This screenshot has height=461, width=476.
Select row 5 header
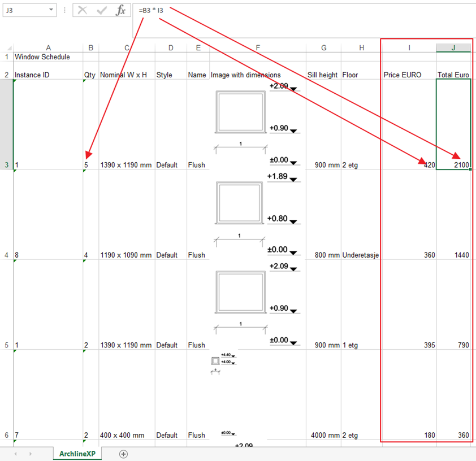tap(6, 345)
